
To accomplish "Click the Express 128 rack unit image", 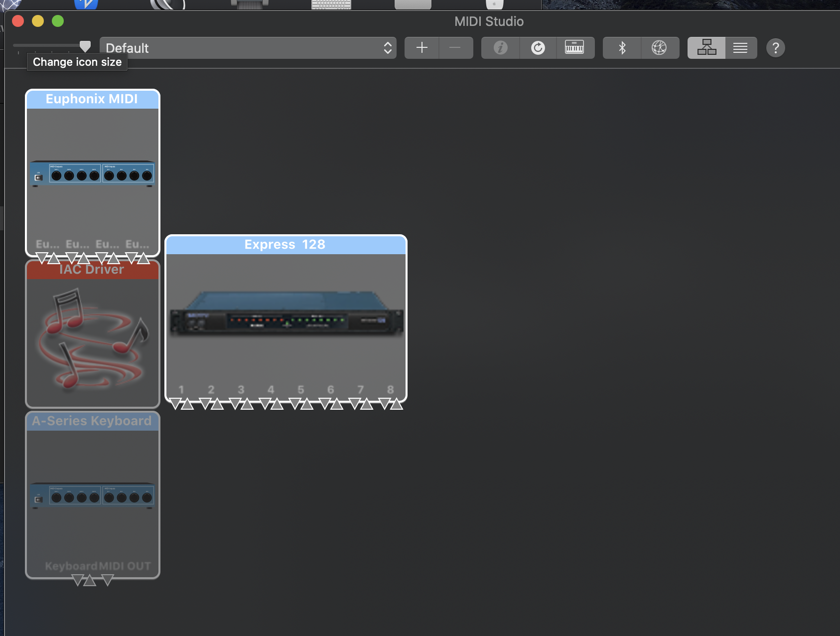I will [286, 313].
